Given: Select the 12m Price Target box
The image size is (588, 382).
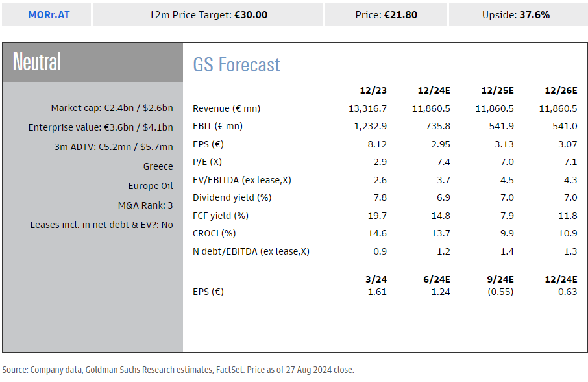Looking at the screenshot, I should pyautogui.click(x=208, y=15).
